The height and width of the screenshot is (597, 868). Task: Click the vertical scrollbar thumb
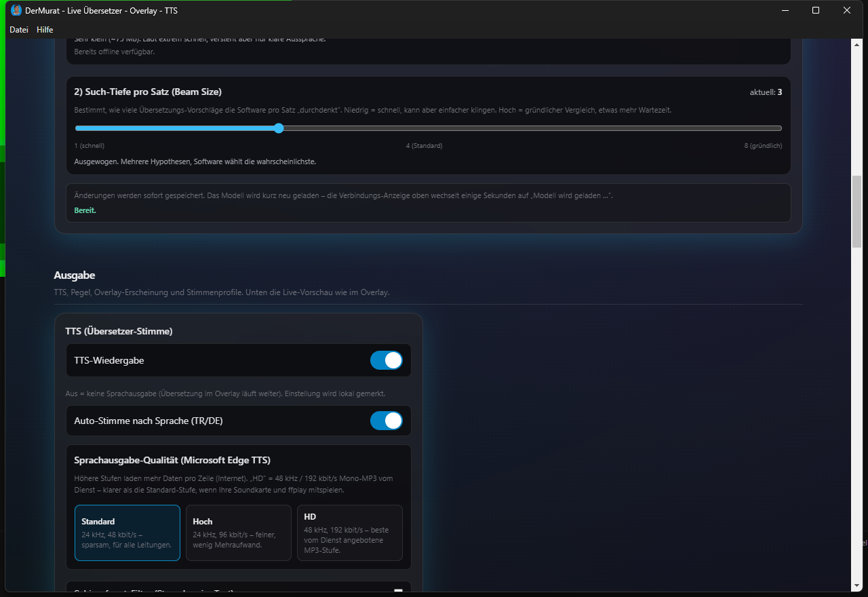[x=856, y=212]
